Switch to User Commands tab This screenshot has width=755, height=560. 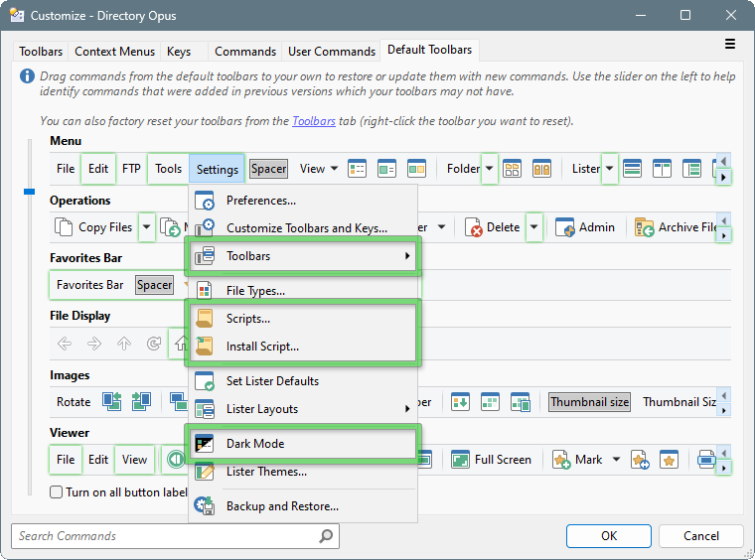332,51
